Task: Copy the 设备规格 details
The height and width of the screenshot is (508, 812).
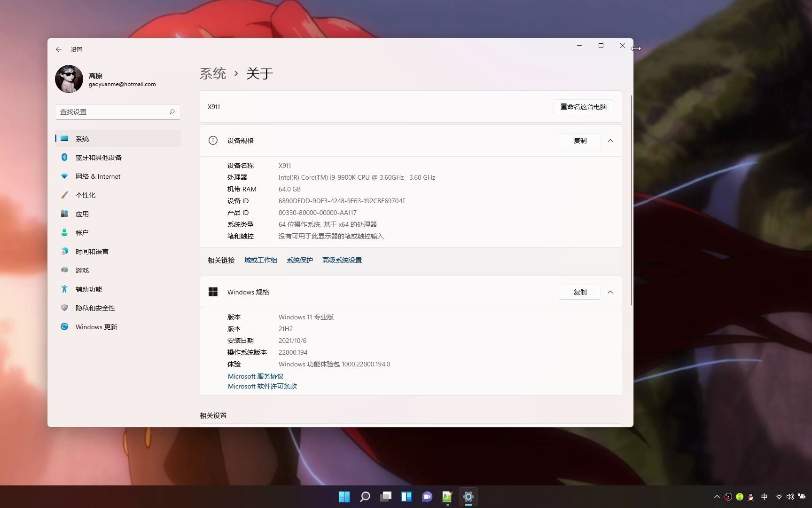Action: [580, 141]
